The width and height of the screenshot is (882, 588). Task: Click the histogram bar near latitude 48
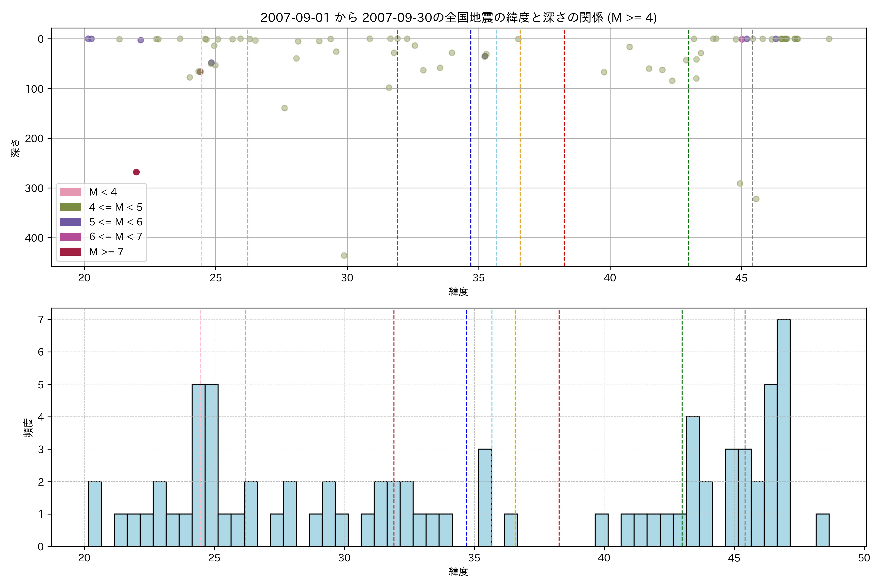click(x=822, y=530)
